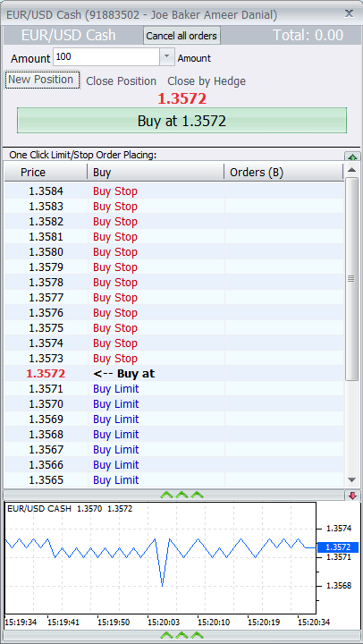363x644 pixels.
Task: Click the Buy at 1.3572 button
Action: pos(181,121)
